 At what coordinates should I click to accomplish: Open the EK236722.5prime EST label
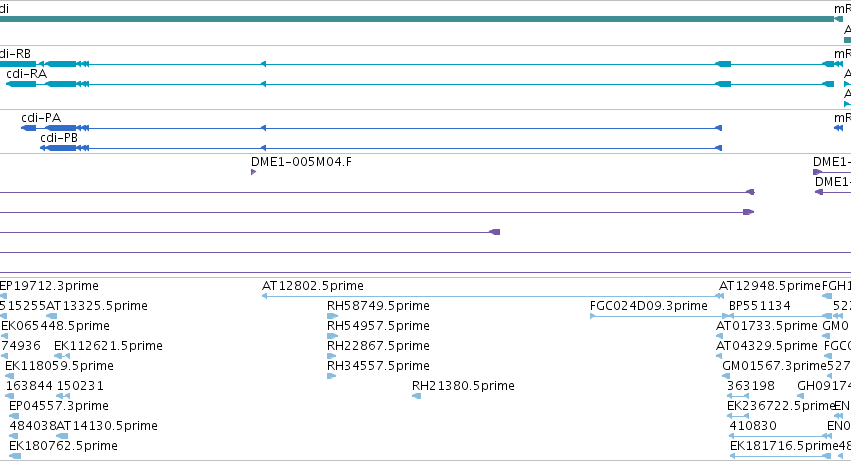click(x=780, y=406)
